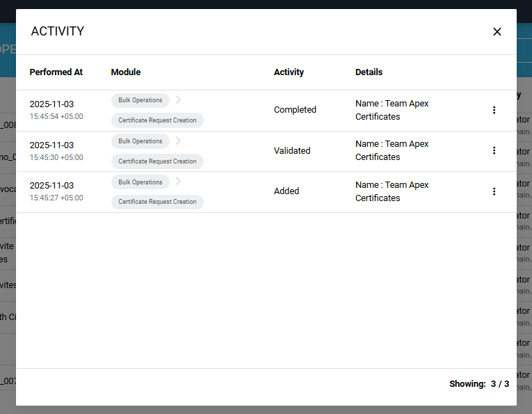Click Certificate Request Creation chip in Added row

pos(157,202)
